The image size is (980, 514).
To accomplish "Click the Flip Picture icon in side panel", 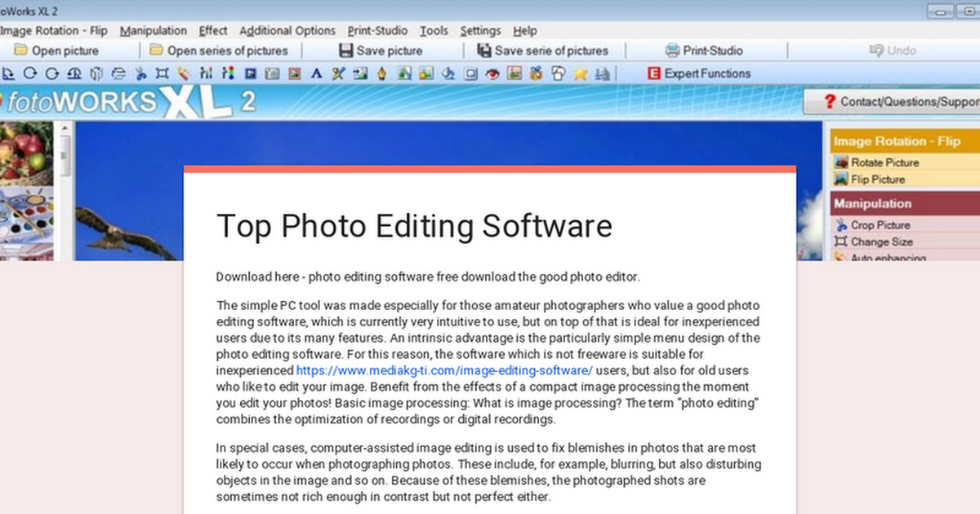I will (x=841, y=179).
